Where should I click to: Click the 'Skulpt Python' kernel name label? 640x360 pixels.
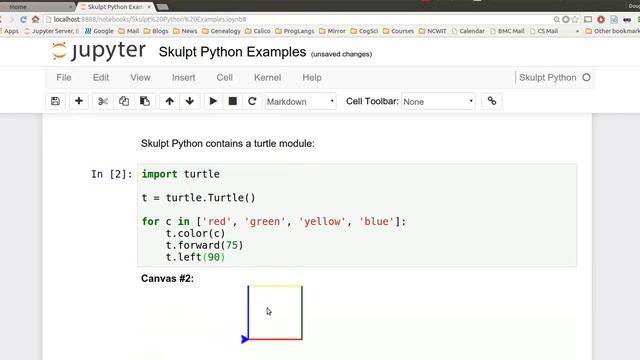tap(547, 78)
